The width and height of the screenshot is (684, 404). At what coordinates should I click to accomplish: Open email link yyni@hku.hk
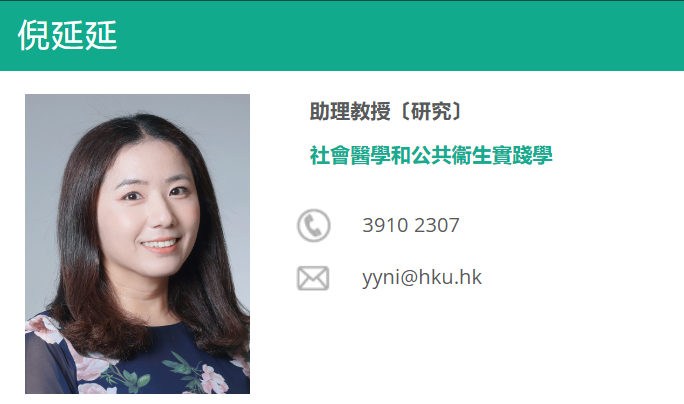coord(421,277)
